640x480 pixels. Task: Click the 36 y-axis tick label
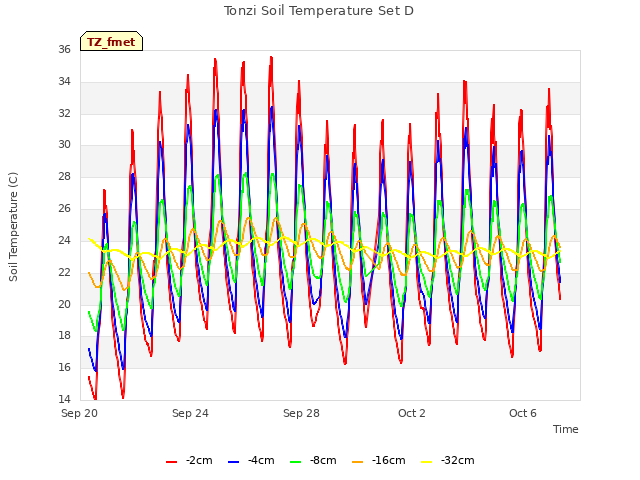[x=64, y=49]
